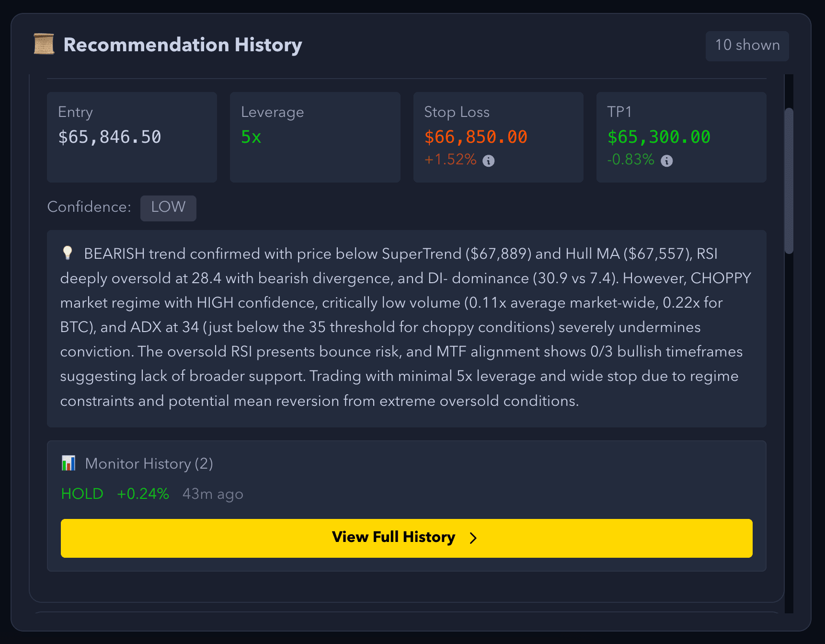825x644 pixels.
Task: Click the green HOLD status label
Action: (x=81, y=494)
